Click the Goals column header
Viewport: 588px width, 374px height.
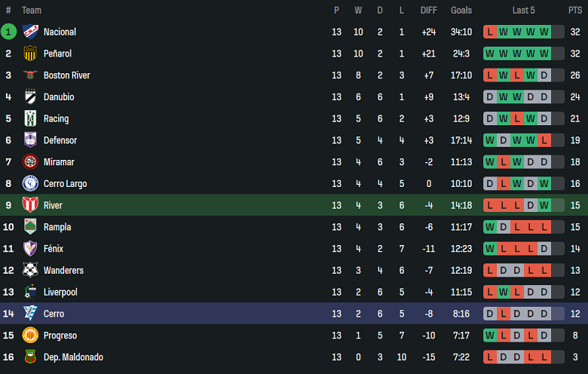coord(461,11)
